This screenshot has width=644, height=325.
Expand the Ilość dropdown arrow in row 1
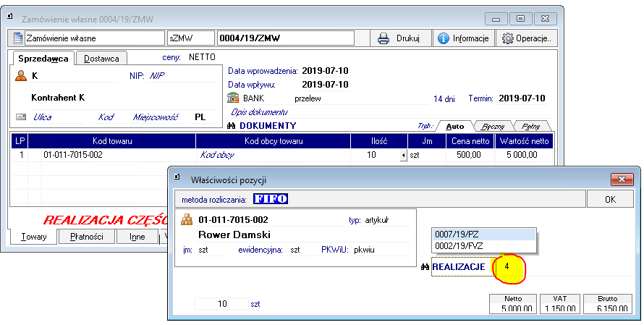coord(403,155)
